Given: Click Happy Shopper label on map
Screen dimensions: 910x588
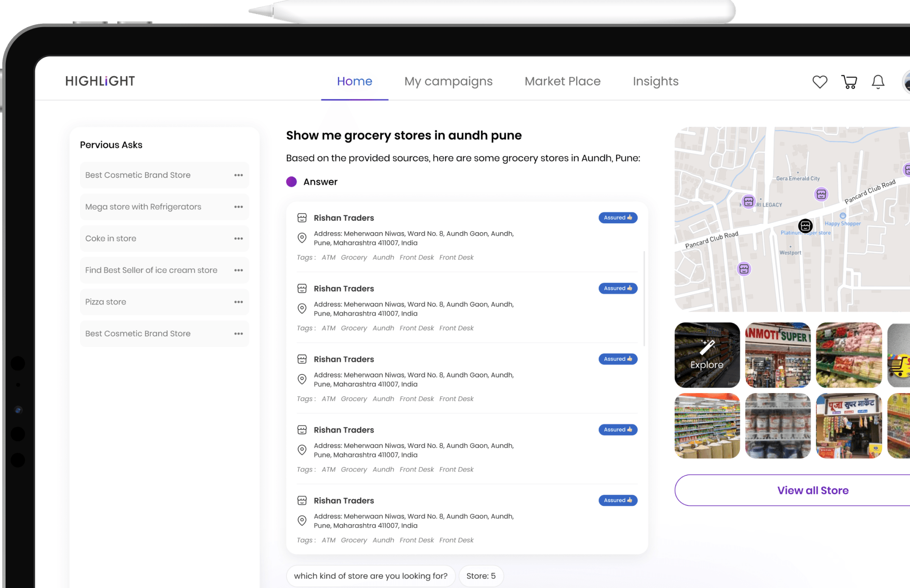Looking at the screenshot, I should 842,223.
